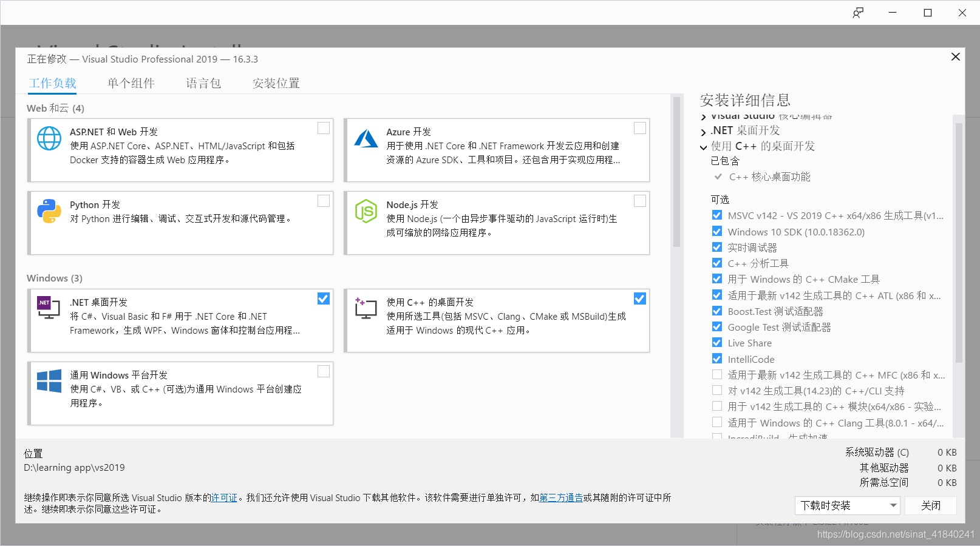Enable C++ Clang tools for Windows
Screen dimensions: 980x546
click(x=717, y=422)
